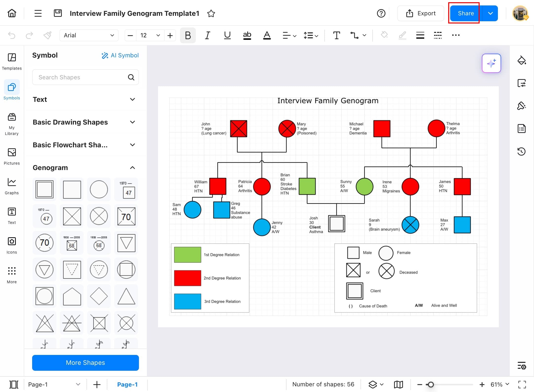Image resolution: width=534 pixels, height=392 pixels.
Task: Toggle Underline formatting
Action: (227, 35)
